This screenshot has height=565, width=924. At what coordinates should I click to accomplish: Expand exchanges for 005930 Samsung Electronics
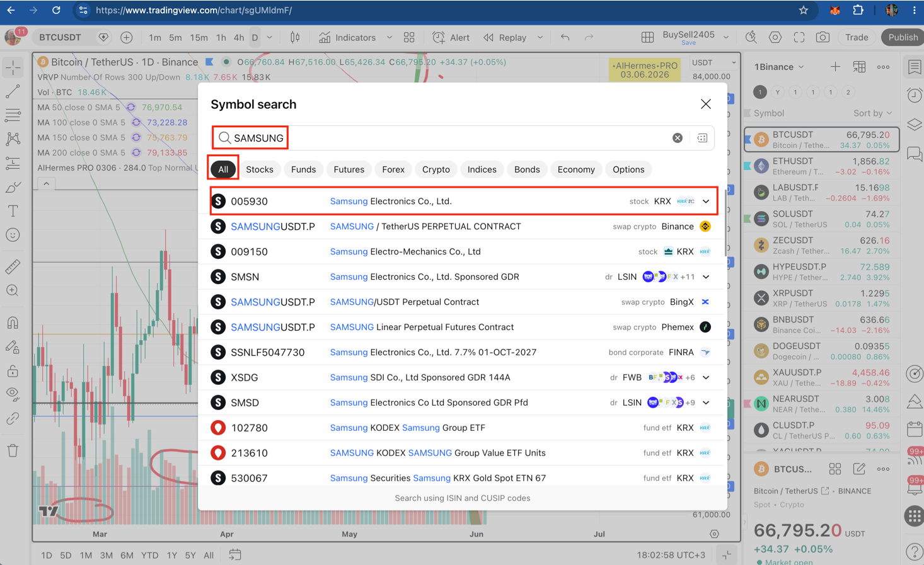pos(706,202)
